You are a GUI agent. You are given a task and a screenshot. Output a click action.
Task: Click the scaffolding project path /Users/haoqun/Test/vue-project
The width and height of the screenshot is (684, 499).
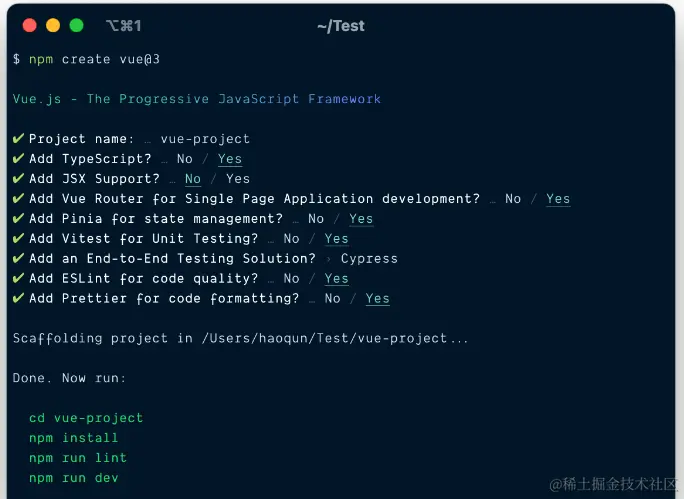324,338
